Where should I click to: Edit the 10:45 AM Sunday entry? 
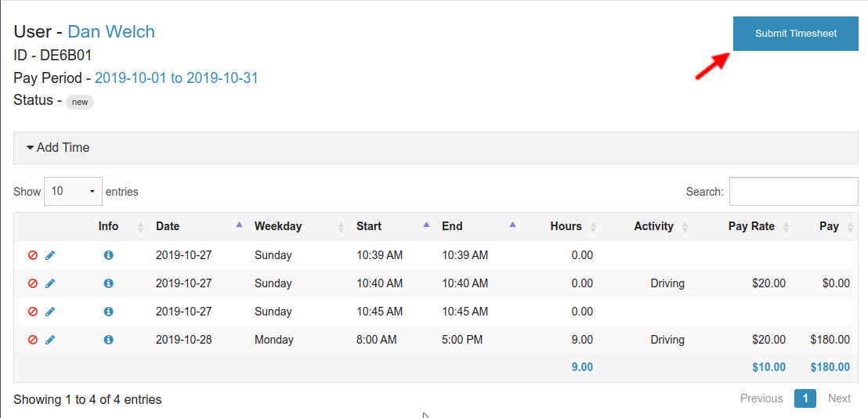[x=50, y=312]
